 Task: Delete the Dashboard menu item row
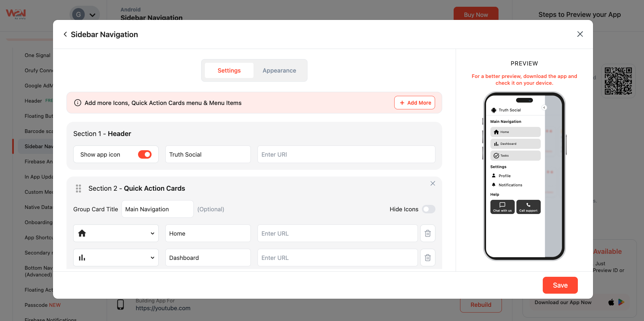427,258
